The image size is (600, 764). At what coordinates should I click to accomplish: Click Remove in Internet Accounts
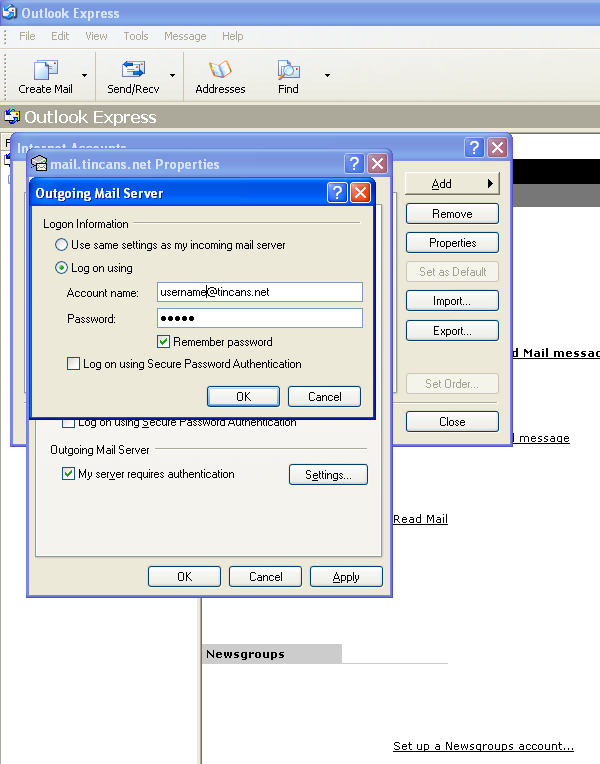452,213
